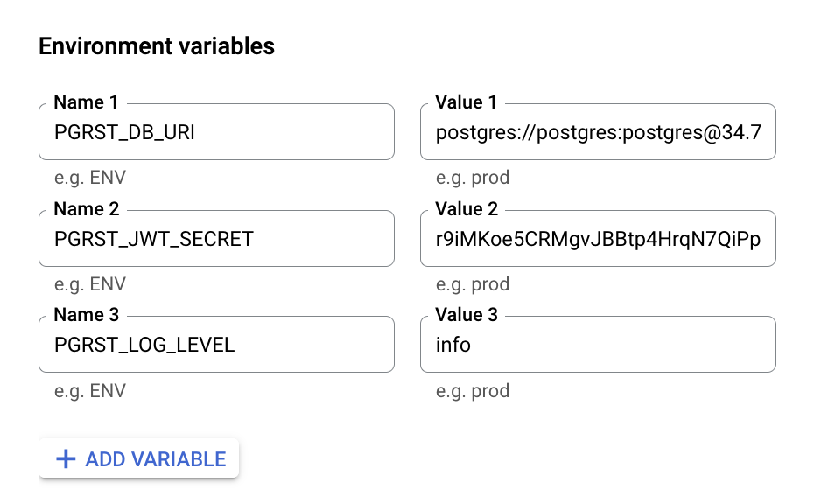Click the "e.g. prod" hint under Value 1
This screenshot has height=504, width=821.
[472, 178]
